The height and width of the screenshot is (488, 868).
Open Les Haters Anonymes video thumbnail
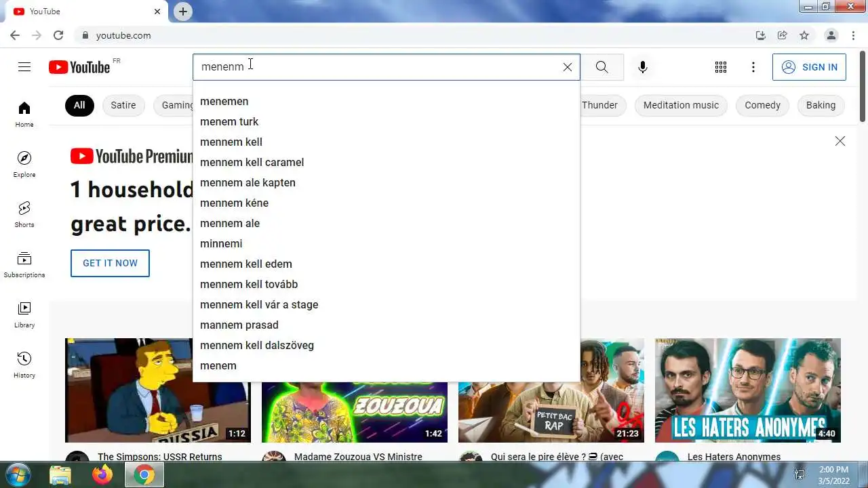(748, 390)
